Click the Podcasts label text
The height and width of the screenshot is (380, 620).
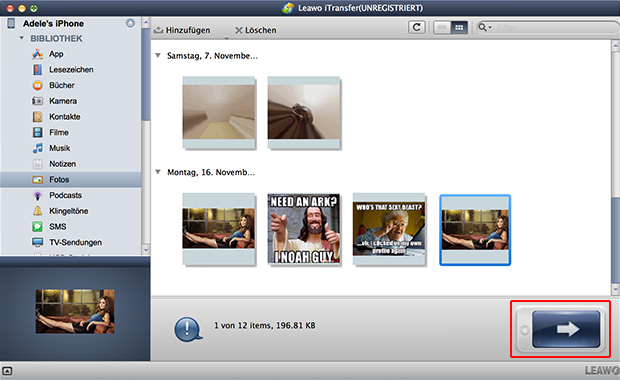click(x=66, y=195)
